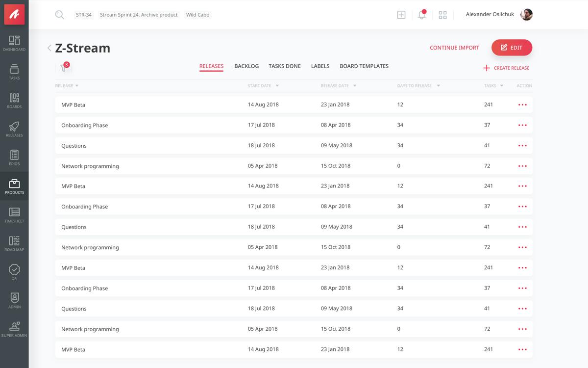
Task: Open the TASKS DONE tab
Action: (285, 66)
